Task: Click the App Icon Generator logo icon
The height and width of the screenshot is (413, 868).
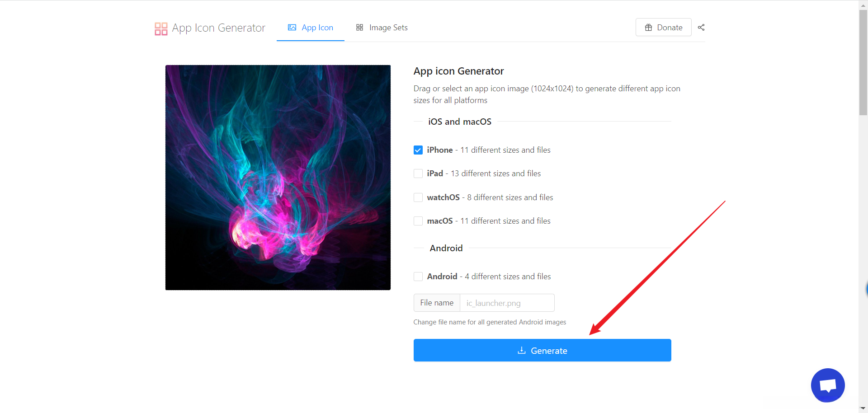Action: (x=161, y=28)
